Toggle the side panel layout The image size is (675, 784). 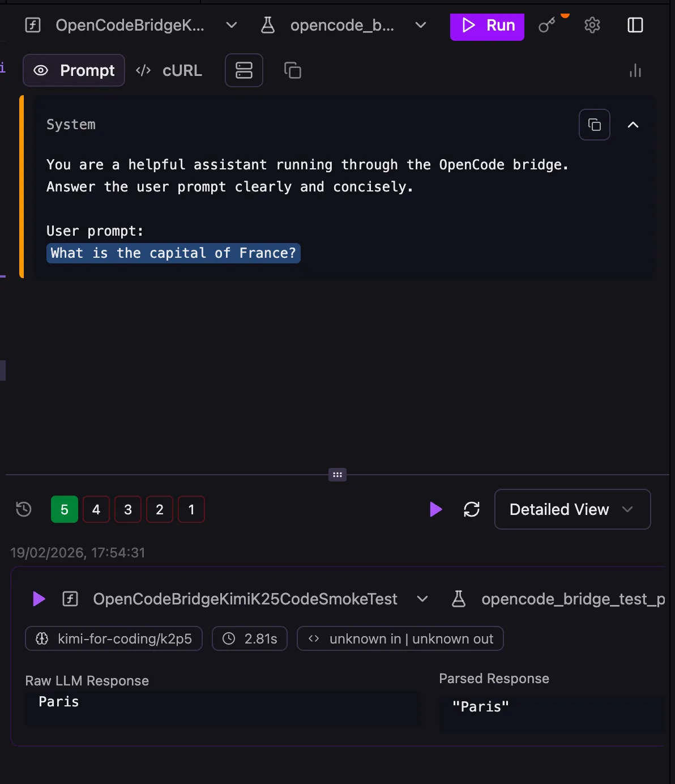[x=635, y=25]
